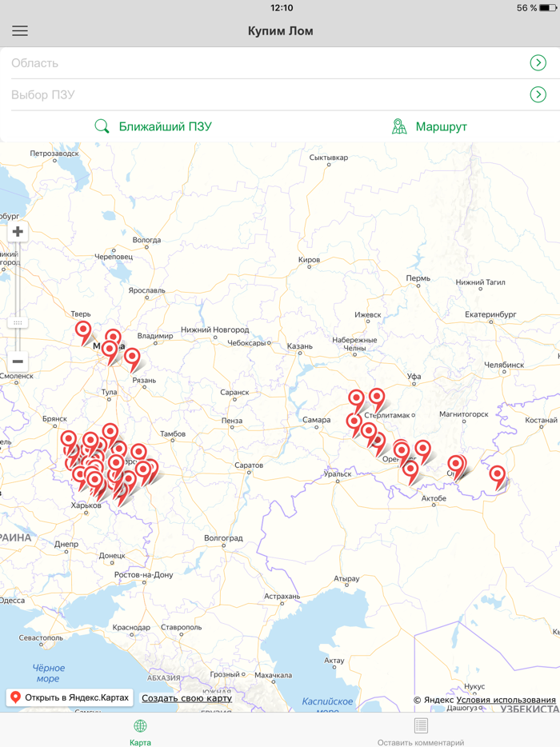Click the Астрахань city label
The height and width of the screenshot is (747, 560).
(282, 596)
